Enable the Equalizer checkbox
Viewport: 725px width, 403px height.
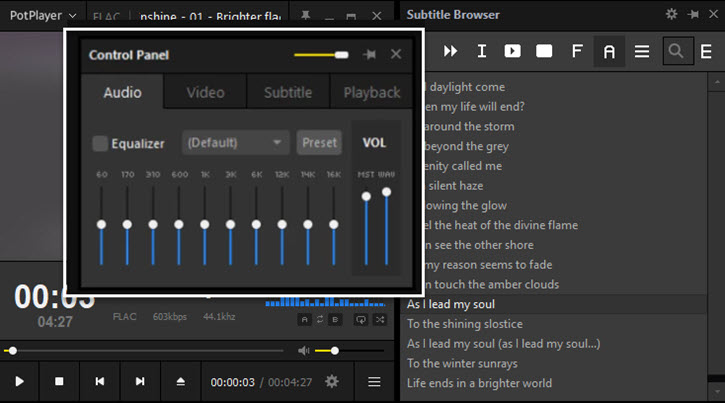point(100,143)
